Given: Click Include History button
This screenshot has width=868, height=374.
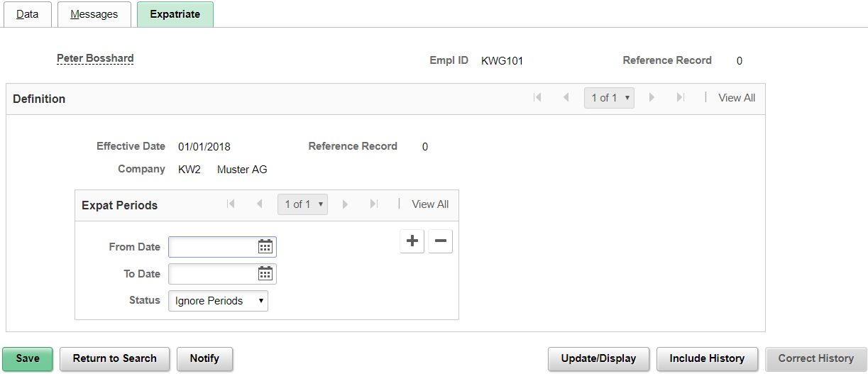Looking at the screenshot, I should [x=707, y=358].
